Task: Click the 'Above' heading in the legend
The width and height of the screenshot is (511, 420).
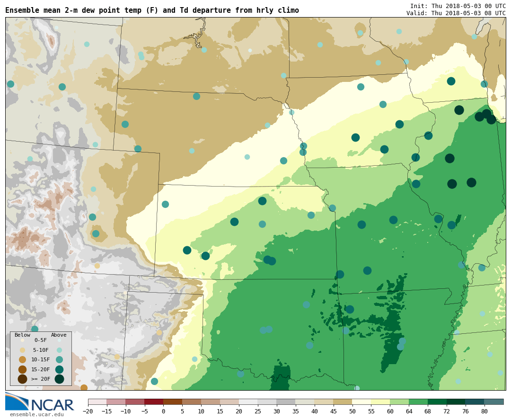Action: pyautogui.click(x=59, y=335)
